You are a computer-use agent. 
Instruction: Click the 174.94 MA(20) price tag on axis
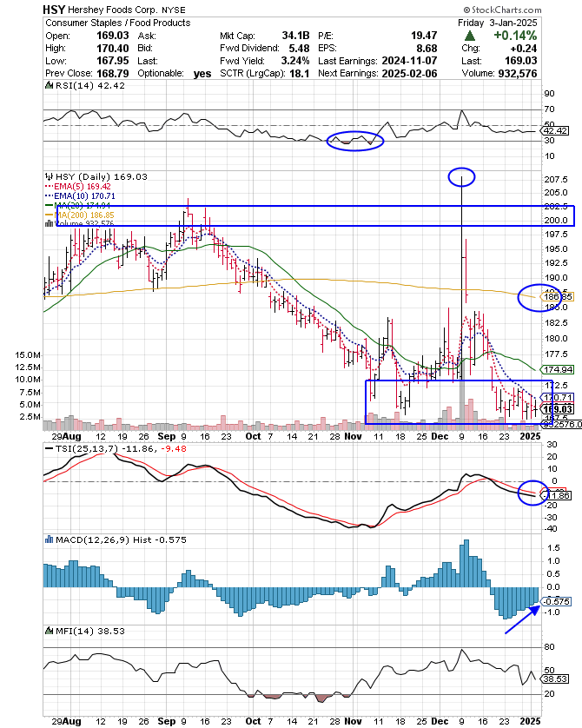pyautogui.click(x=558, y=369)
